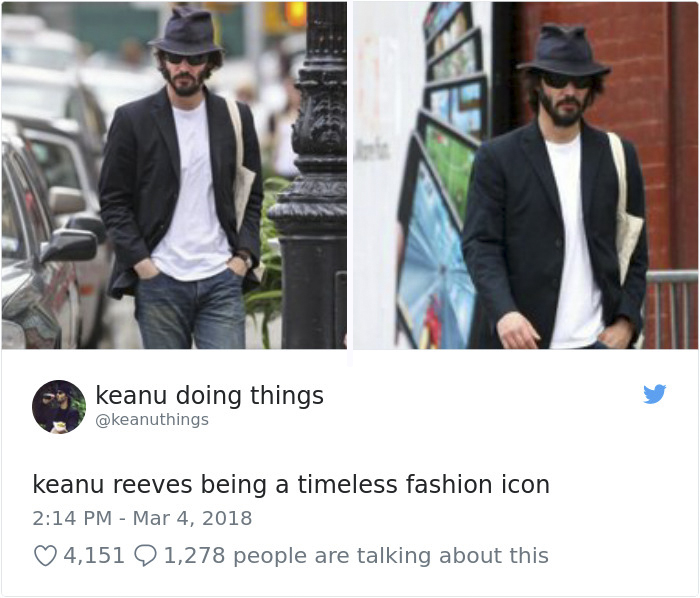The width and height of the screenshot is (700, 598).
Task: Click the reply speech bubble icon
Action: pyautogui.click(x=145, y=556)
